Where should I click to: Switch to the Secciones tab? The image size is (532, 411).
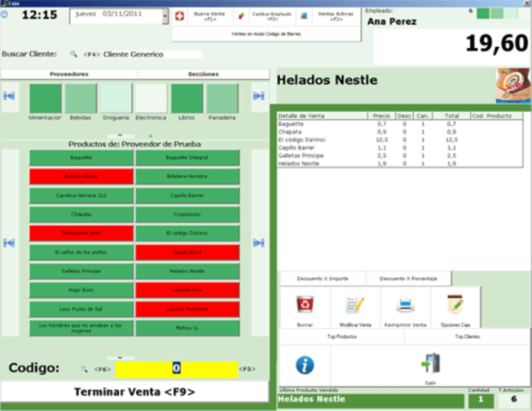[x=204, y=74]
